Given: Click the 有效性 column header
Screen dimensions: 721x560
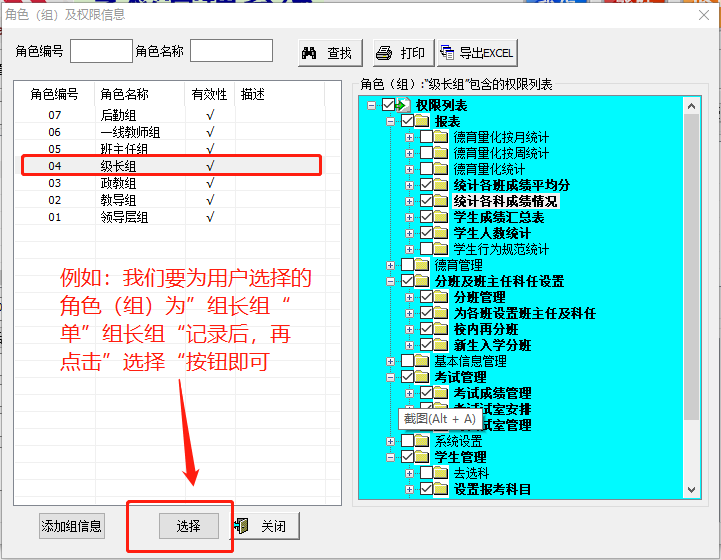Looking at the screenshot, I should pos(209,94).
